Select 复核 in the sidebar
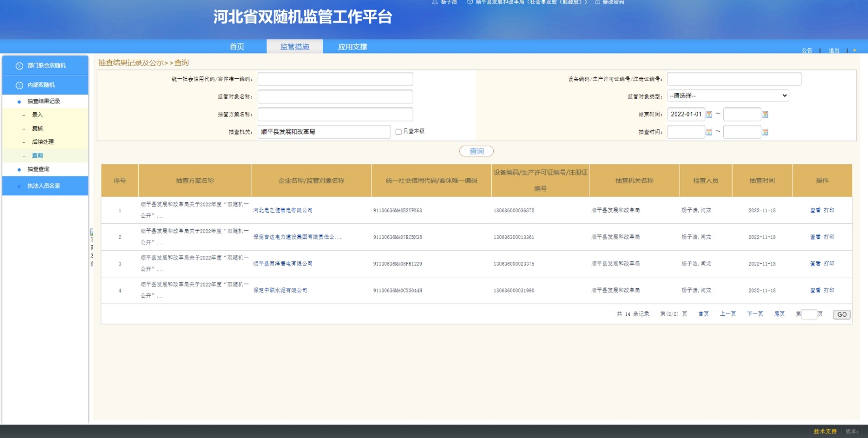 (x=37, y=128)
